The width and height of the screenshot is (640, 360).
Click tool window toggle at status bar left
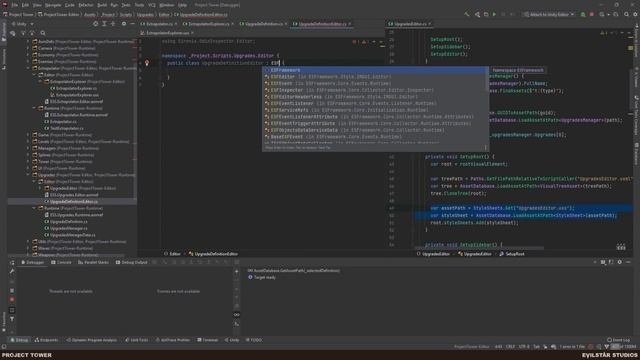tap(4, 347)
